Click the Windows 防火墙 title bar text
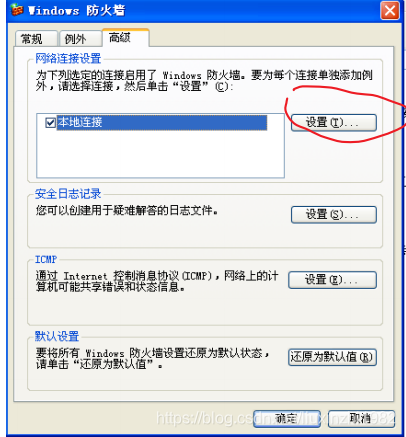 77,11
